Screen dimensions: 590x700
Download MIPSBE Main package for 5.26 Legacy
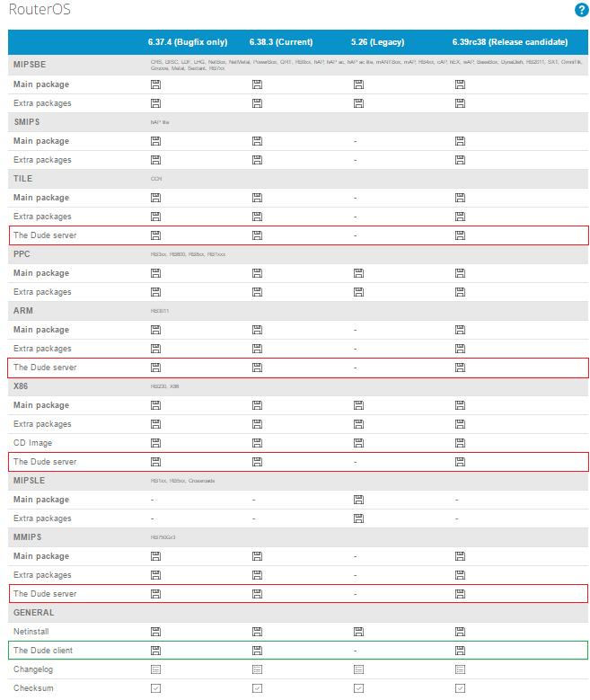358,84
